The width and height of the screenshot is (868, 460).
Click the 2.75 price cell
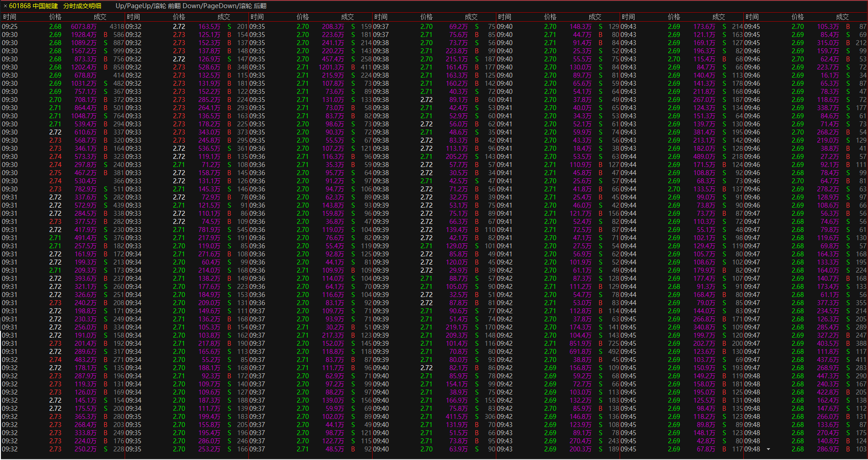(x=56, y=173)
